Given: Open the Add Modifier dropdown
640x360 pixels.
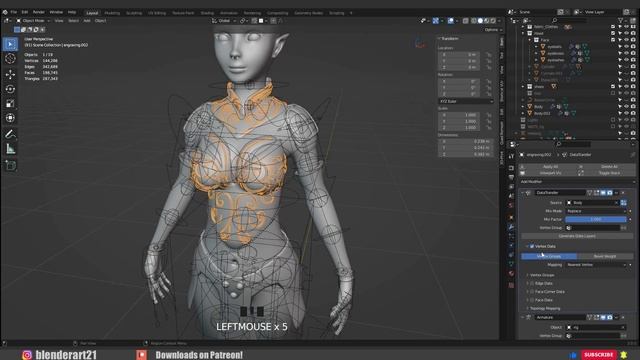Looking at the screenshot, I should (x=577, y=182).
